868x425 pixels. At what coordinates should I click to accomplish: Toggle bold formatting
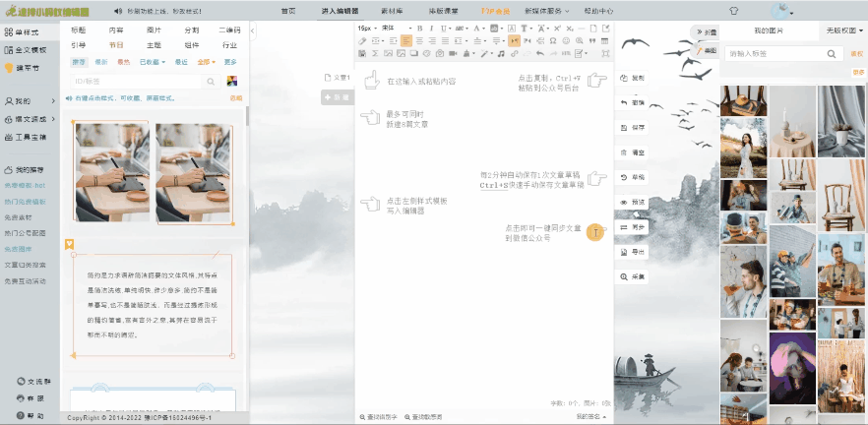click(419, 29)
